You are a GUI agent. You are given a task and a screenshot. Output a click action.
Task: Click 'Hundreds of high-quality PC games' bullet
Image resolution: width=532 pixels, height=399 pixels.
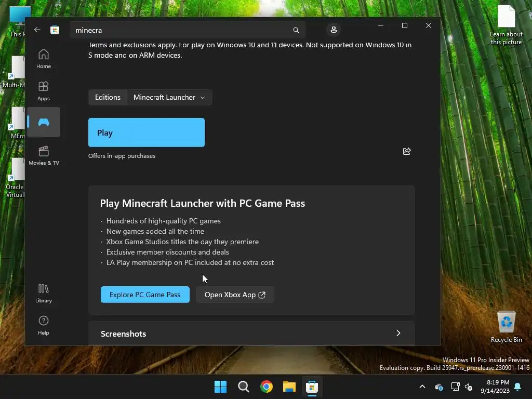click(x=164, y=221)
